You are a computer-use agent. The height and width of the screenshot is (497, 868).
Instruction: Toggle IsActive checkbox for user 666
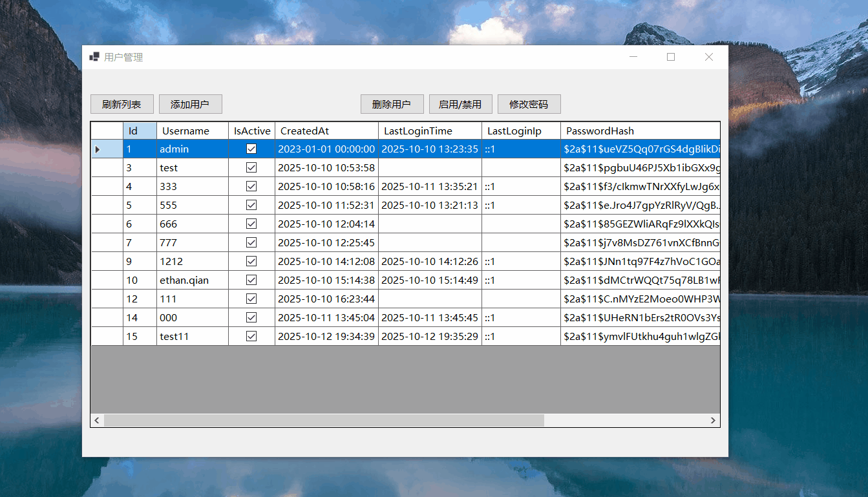[251, 224]
